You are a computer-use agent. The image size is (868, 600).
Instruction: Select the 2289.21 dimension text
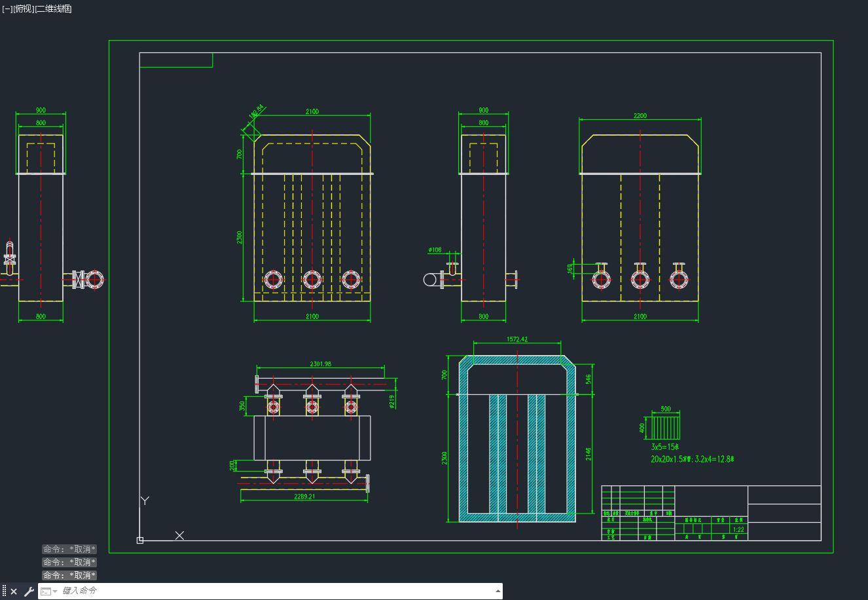[x=304, y=496]
